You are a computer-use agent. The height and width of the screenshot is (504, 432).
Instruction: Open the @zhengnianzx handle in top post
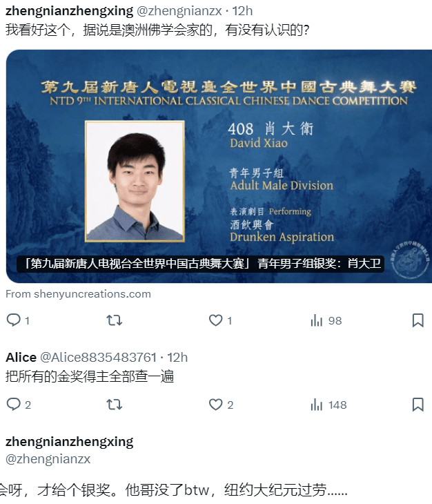click(179, 11)
